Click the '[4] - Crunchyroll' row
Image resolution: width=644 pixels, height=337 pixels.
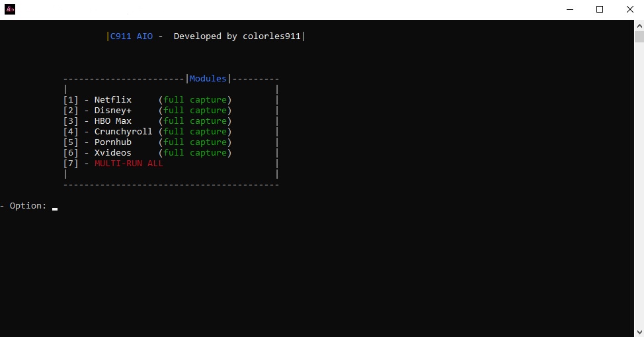click(x=147, y=131)
